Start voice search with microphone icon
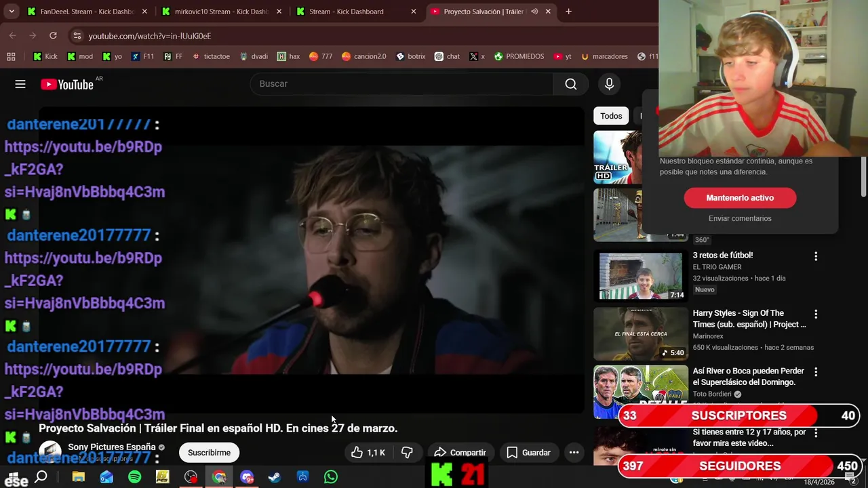The width and height of the screenshot is (868, 488). point(609,84)
